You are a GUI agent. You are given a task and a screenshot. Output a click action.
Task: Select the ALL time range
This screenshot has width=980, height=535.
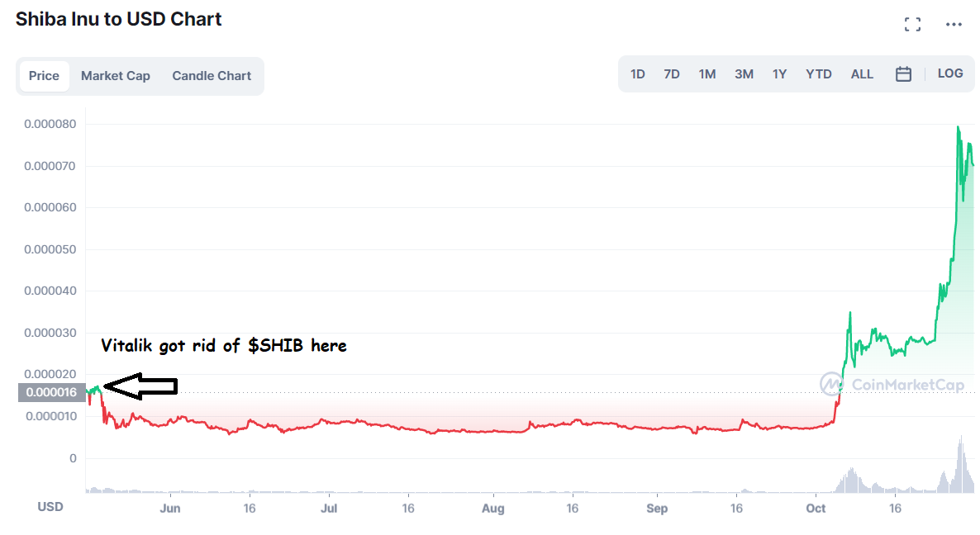click(862, 74)
